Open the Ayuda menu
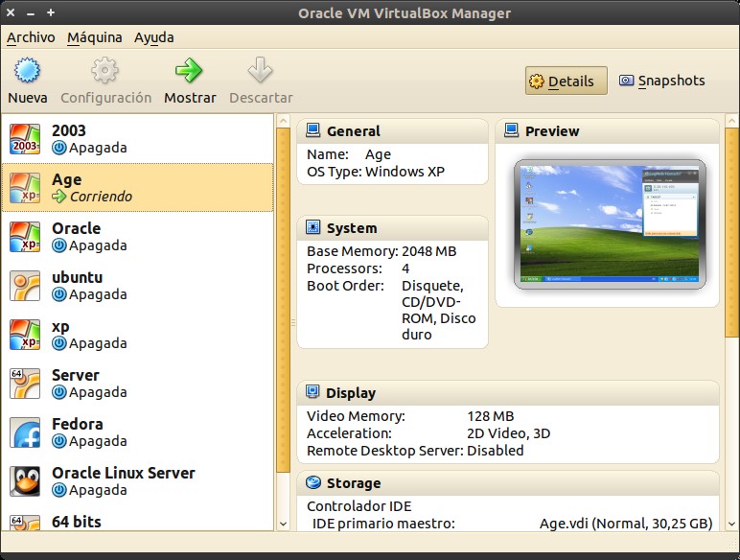740x560 pixels. click(x=154, y=37)
